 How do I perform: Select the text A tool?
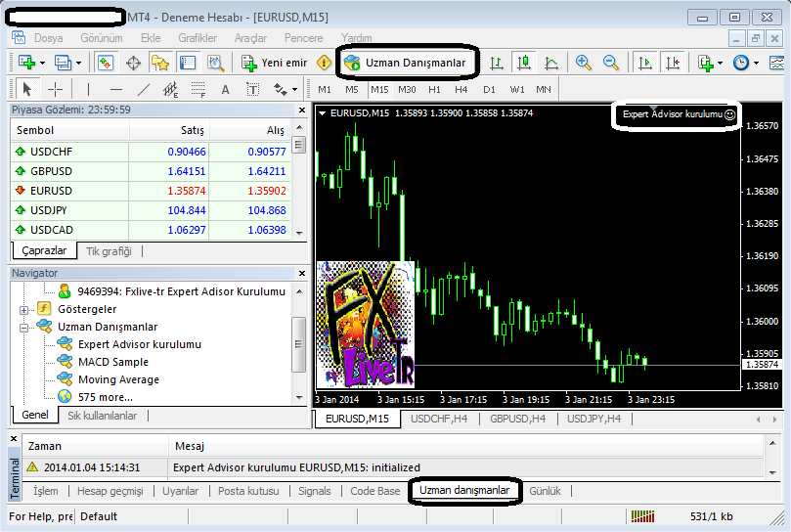[x=226, y=89]
